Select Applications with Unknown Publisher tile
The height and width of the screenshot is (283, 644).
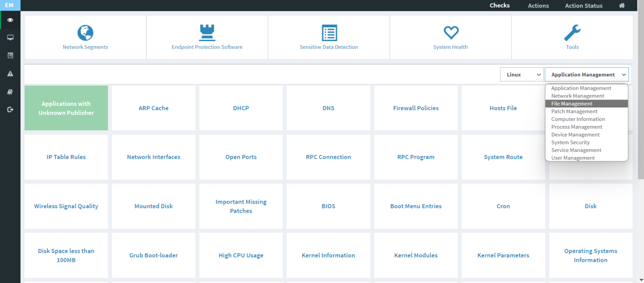(x=66, y=108)
